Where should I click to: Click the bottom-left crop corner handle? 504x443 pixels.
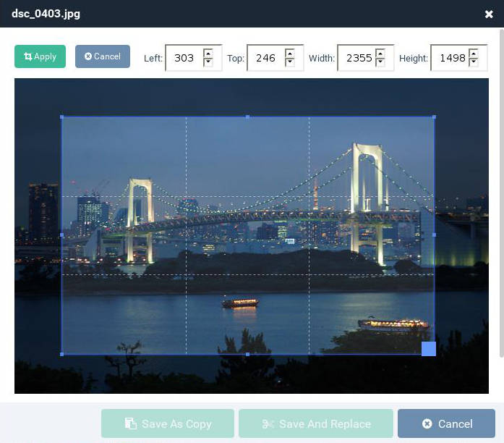[61, 354]
